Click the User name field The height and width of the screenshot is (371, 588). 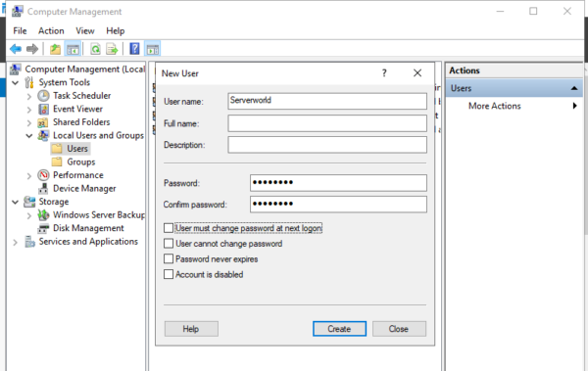coord(327,101)
